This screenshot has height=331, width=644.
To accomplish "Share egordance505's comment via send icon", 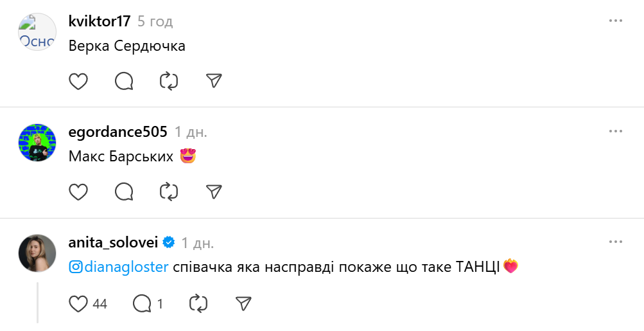I will coord(214,192).
